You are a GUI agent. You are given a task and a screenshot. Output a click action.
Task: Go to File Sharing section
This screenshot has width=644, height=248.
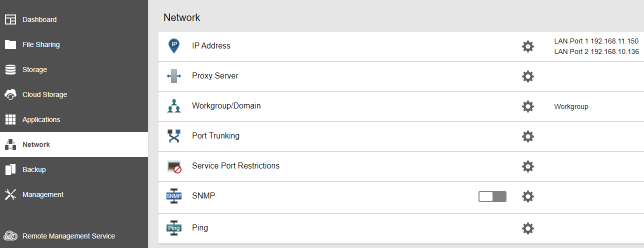tap(41, 44)
